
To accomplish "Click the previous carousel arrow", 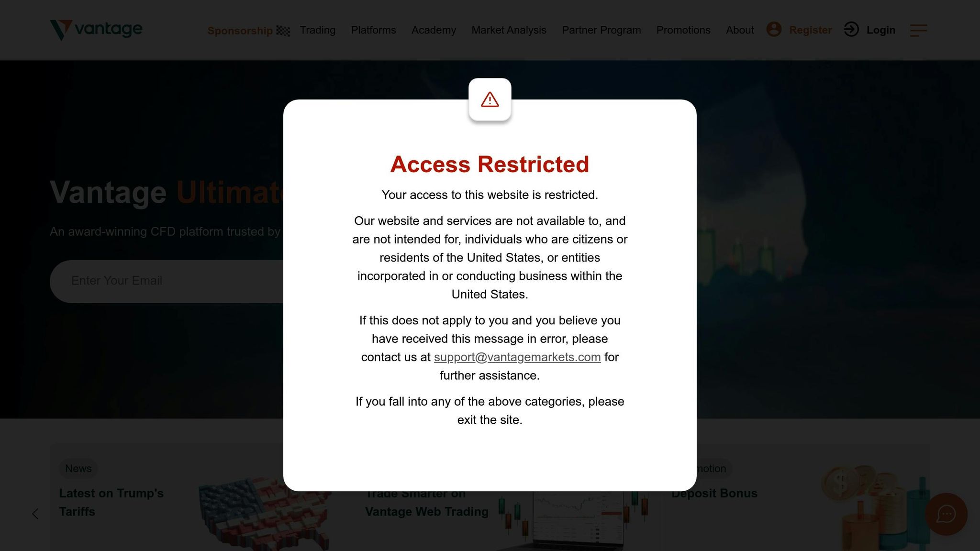I will 35,514.
